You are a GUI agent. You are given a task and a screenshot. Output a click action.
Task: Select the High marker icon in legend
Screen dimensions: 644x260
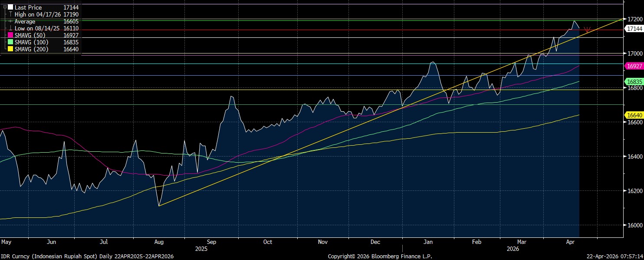point(10,14)
